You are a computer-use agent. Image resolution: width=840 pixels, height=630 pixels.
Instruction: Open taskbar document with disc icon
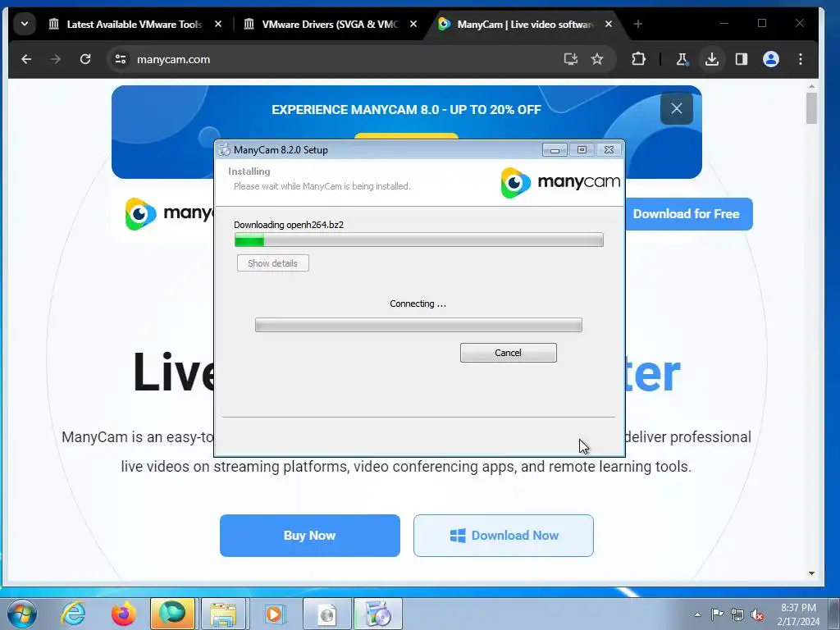point(326,614)
